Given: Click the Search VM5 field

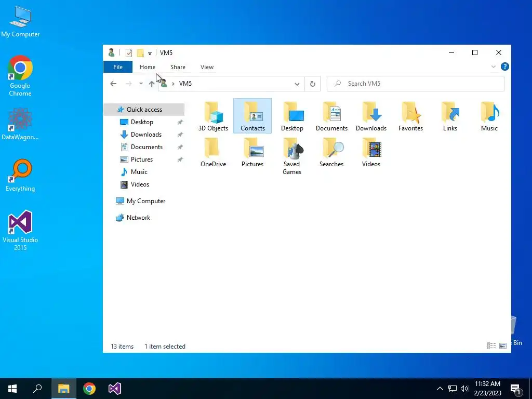Looking at the screenshot, I should click(x=415, y=84).
